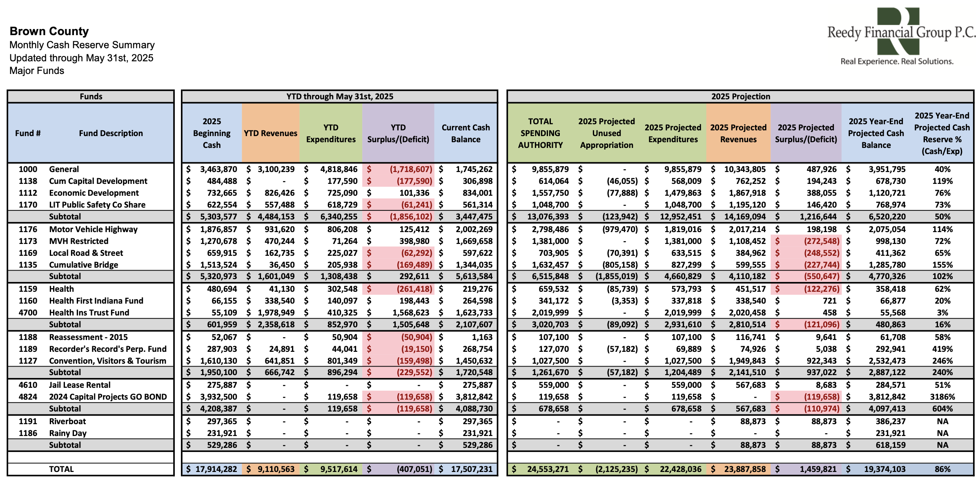The image size is (980, 483).
Task: Select the "YTD Revenues" column header
Action: [x=270, y=133]
